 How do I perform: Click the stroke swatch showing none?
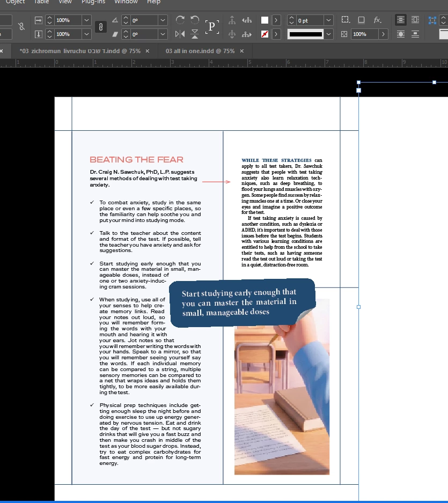click(x=265, y=34)
